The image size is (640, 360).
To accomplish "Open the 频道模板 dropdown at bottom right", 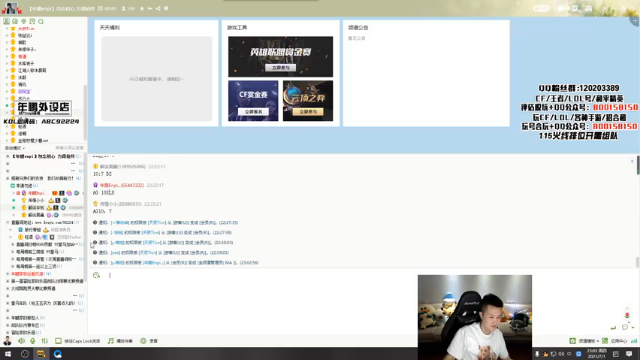I will (x=584, y=341).
